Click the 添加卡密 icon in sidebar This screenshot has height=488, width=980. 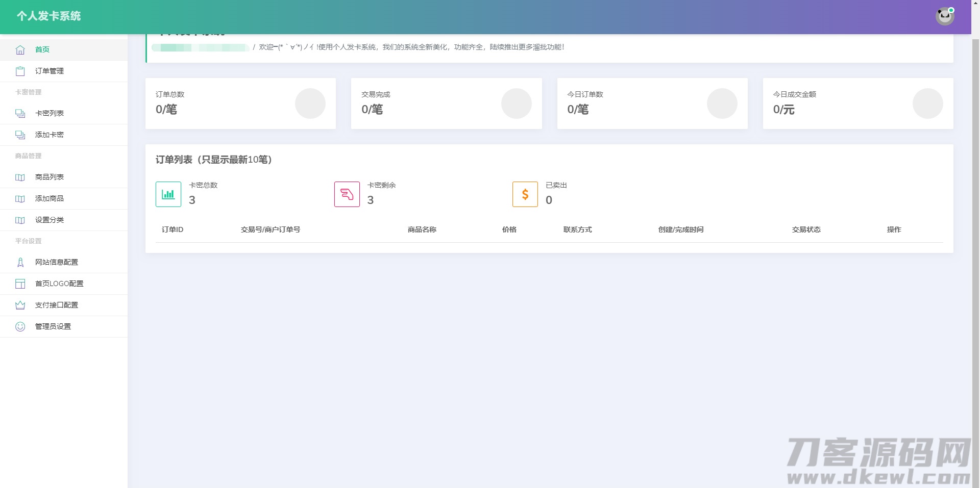pyautogui.click(x=20, y=135)
